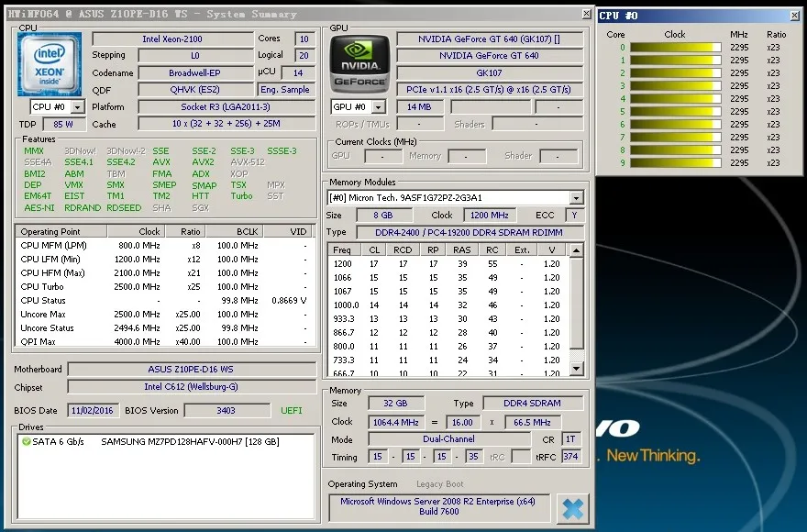Click the memory timings scrollbar thumb
Image resolution: width=807 pixels, height=532 pixels.
tap(577, 303)
